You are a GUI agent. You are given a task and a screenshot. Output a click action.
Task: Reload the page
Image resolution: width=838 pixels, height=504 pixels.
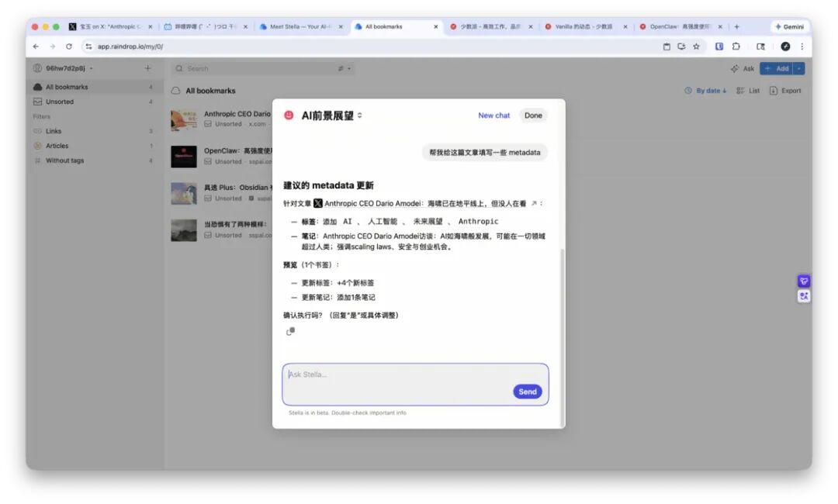tap(69, 47)
